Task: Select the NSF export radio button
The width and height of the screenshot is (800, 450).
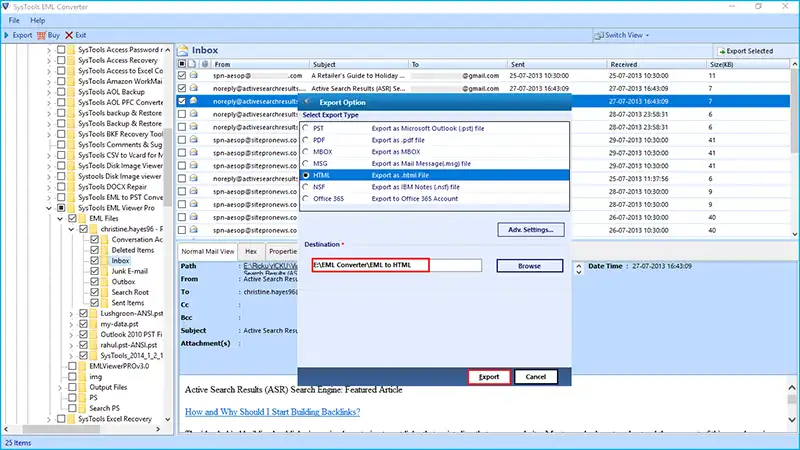Action: click(x=306, y=187)
